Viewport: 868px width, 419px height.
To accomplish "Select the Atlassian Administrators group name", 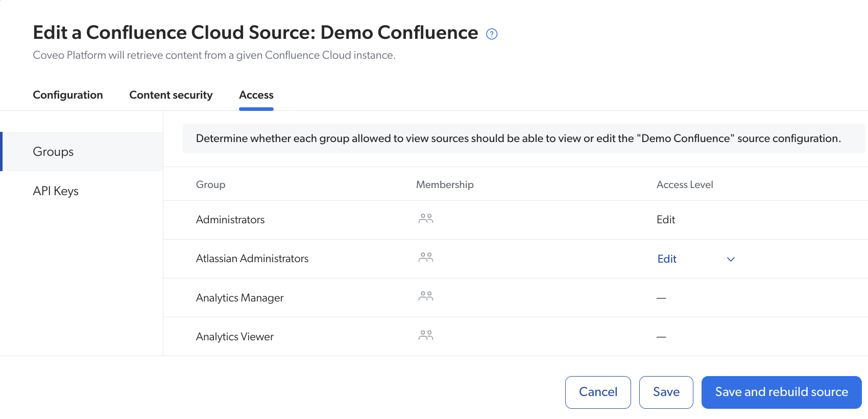I will coord(252,259).
